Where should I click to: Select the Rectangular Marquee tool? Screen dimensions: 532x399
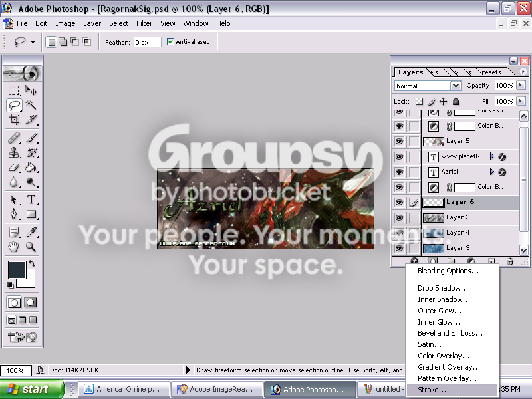coord(14,90)
